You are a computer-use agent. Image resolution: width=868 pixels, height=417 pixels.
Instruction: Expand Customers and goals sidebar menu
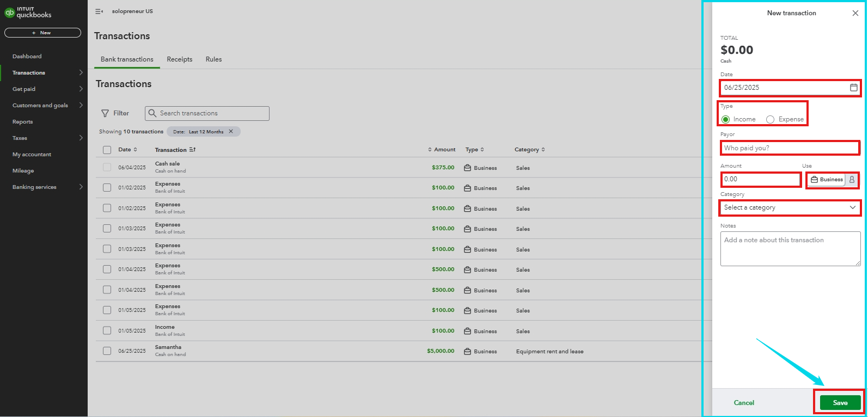[81, 105]
